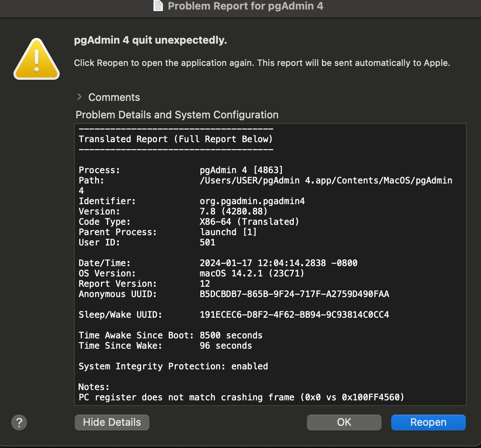Click the Comments section label
This screenshot has height=448, width=481.
[x=114, y=97]
